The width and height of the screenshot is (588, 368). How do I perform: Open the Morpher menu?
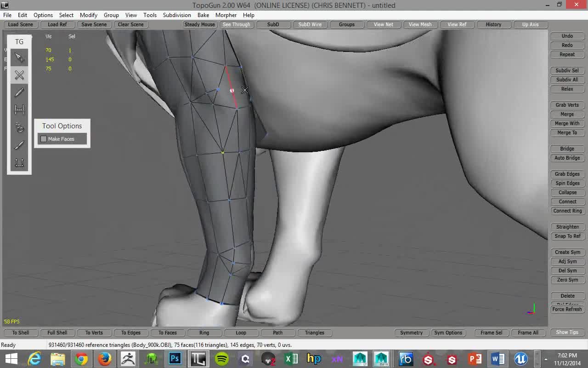226,15
